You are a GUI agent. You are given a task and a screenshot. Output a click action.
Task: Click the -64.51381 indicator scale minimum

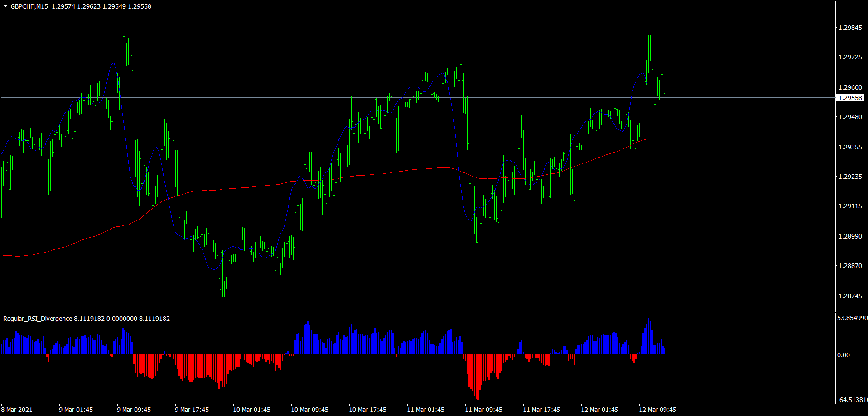(852, 400)
